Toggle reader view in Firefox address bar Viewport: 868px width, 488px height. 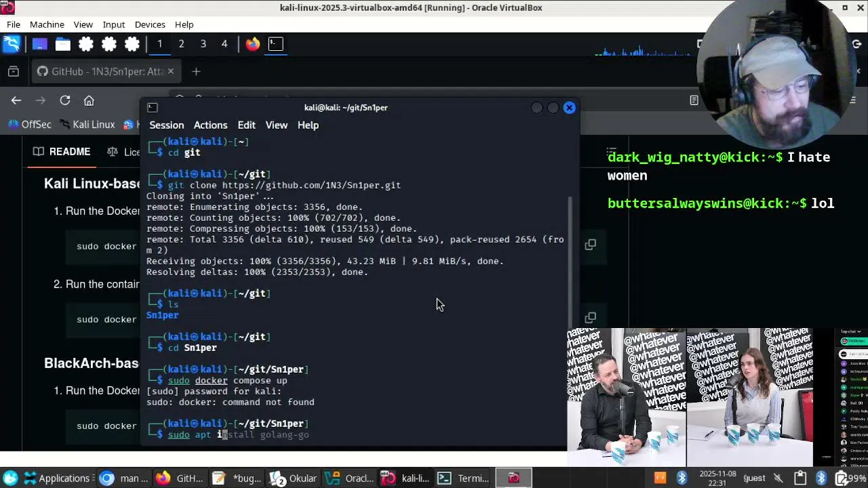coord(694,100)
